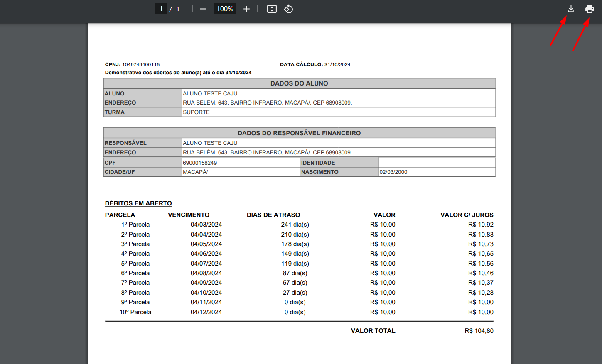Select the 1º Parcela row label

coord(135,225)
